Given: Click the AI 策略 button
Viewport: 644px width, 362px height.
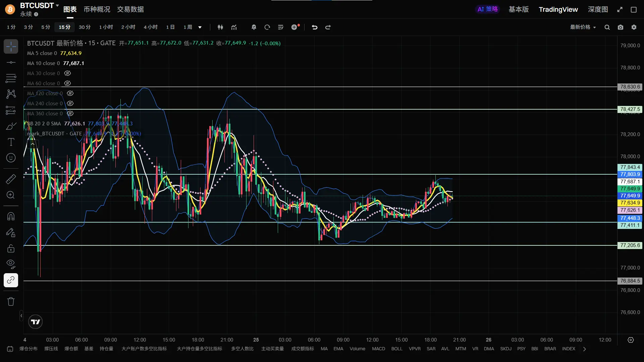Looking at the screenshot, I should click(488, 9).
